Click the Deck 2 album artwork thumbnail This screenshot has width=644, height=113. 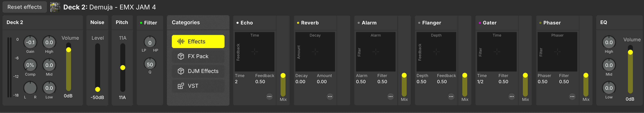[x=55, y=7]
